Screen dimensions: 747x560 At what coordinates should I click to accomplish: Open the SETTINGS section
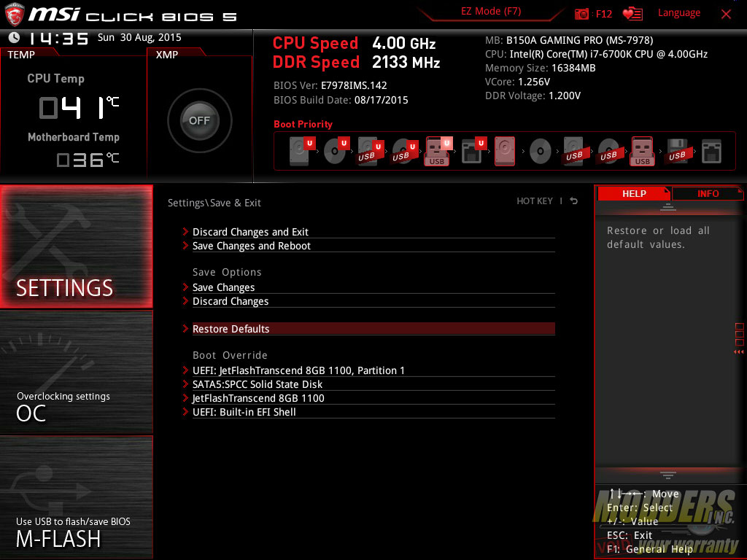(76, 246)
